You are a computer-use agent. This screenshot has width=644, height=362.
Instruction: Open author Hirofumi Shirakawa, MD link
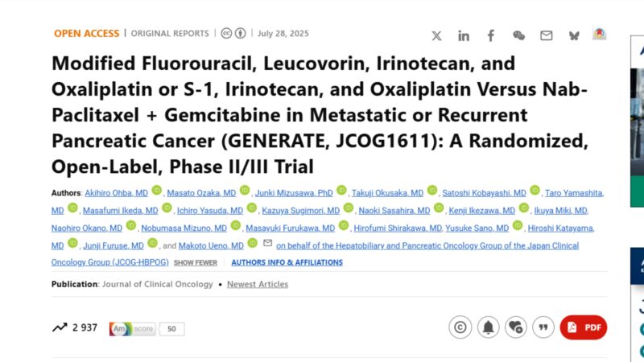tap(398, 228)
